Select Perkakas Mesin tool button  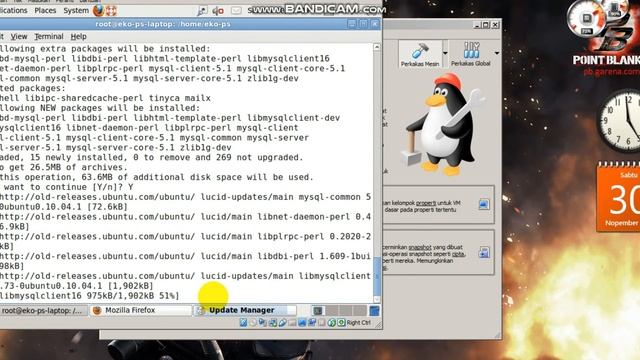click(x=420, y=54)
